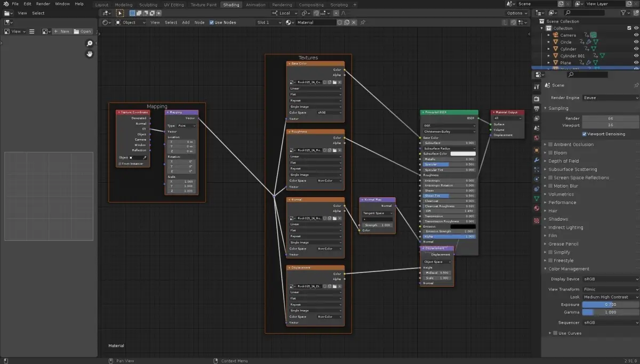The width and height of the screenshot is (640, 364).
Task: Open the Local transform orientation dropdown
Action: [x=285, y=13]
